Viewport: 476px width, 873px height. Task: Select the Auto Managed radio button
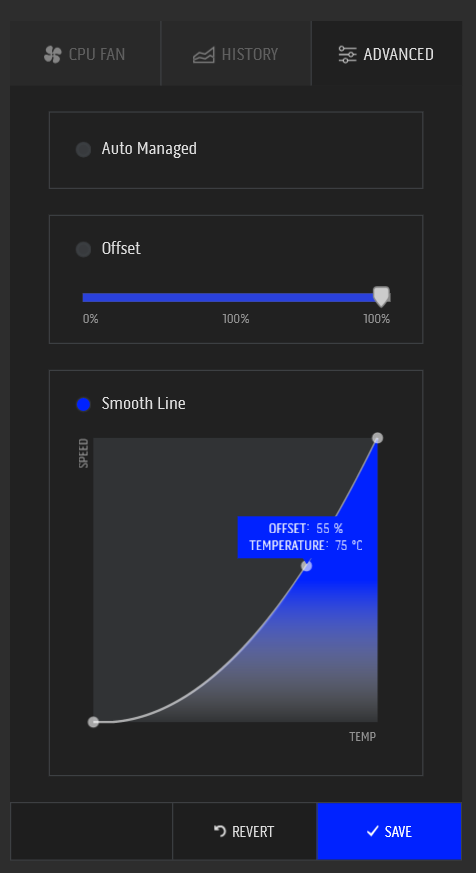[x=84, y=149]
